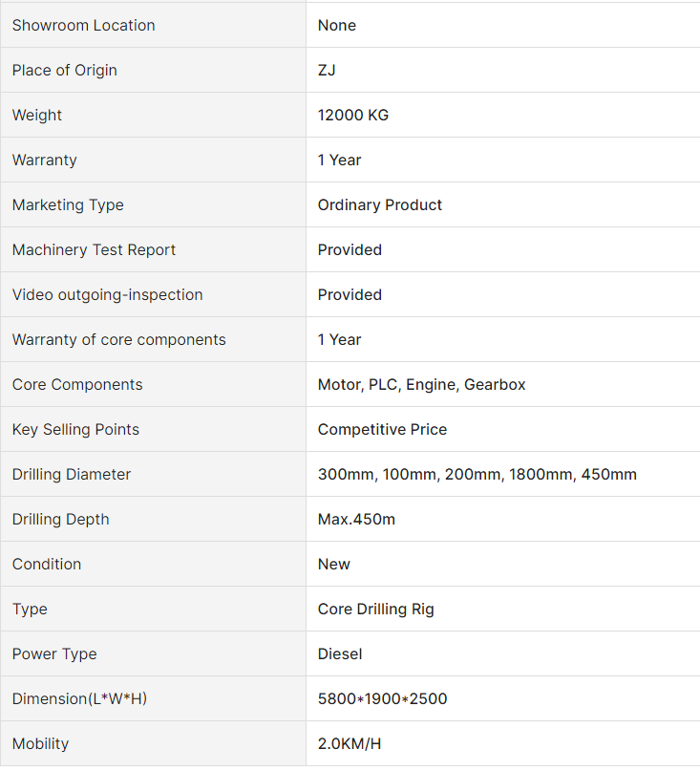Click the Condition row label
This screenshot has width=700, height=771.
47,565
